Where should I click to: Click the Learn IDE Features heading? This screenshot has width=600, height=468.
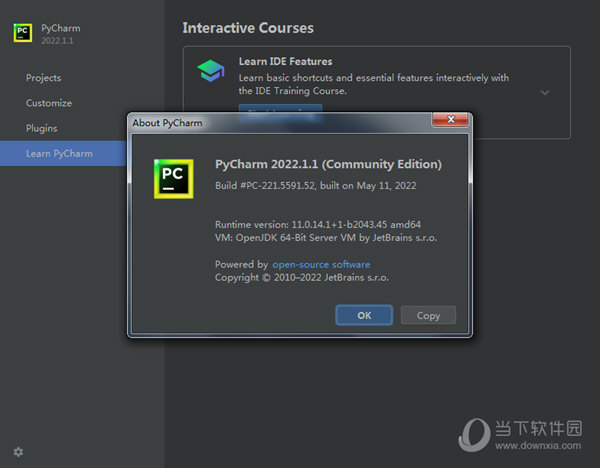[285, 61]
